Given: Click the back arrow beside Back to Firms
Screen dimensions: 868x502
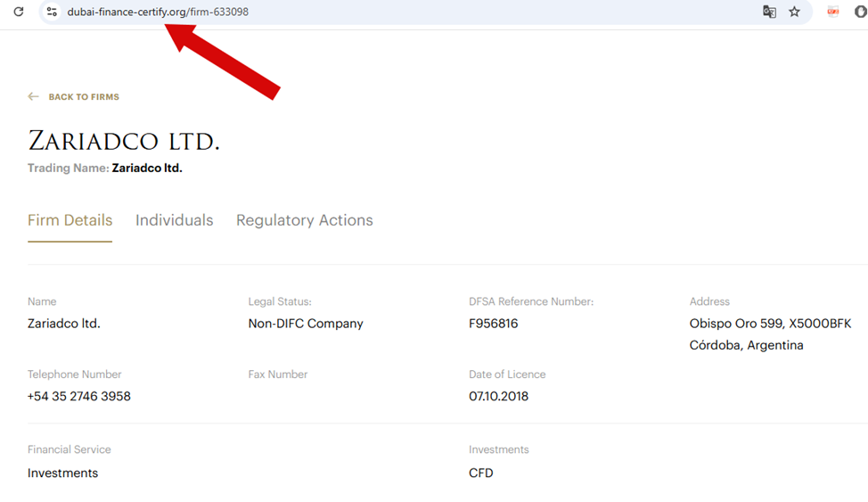Looking at the screenshot, I should click(34, 96).
